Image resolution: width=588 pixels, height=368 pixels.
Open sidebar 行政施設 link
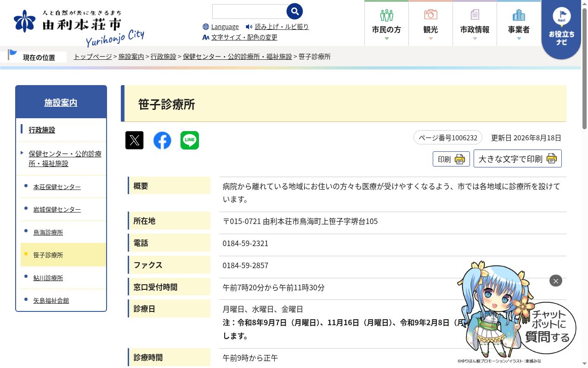42,130
